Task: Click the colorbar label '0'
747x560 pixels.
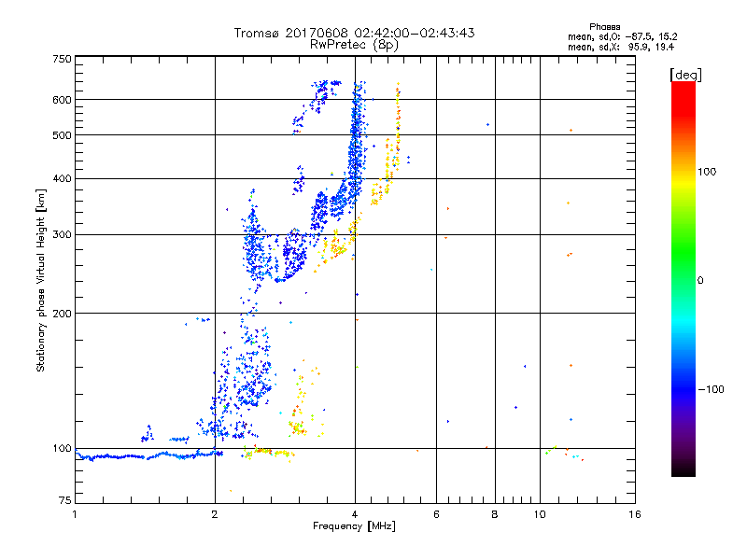Action: click(700, 281)
